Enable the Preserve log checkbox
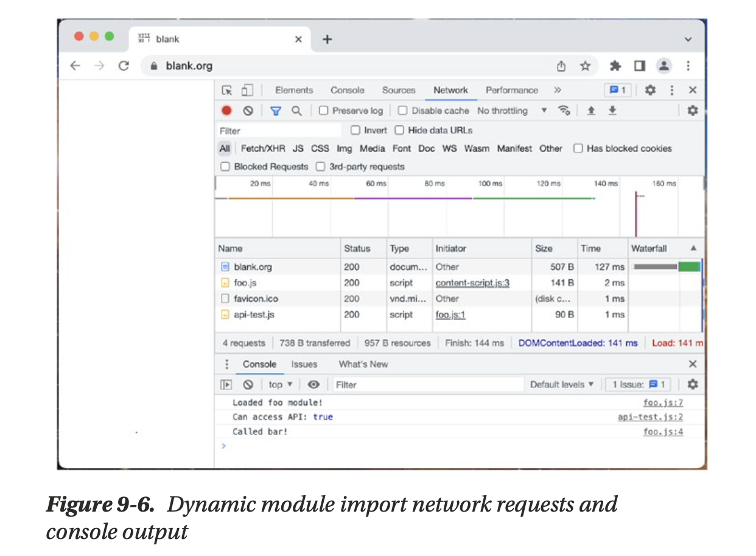Image resolution: width=756 pixels, height=556 pixels. tap(324, 111)
